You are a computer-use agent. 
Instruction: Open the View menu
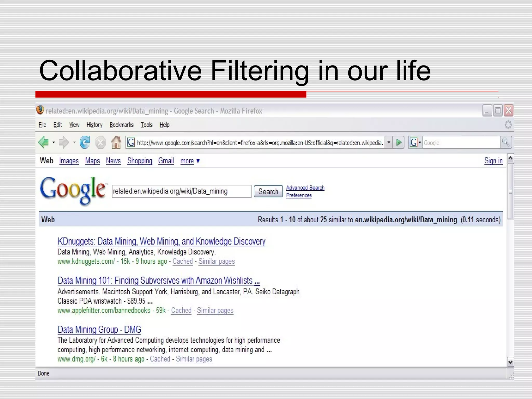coord(74,125)
